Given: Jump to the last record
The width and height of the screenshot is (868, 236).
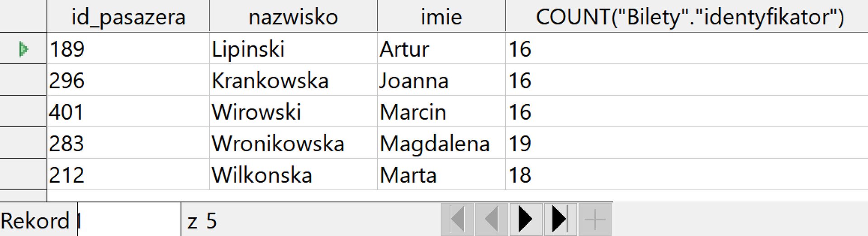Looking at the screenshot, I should tap(560, 220).
